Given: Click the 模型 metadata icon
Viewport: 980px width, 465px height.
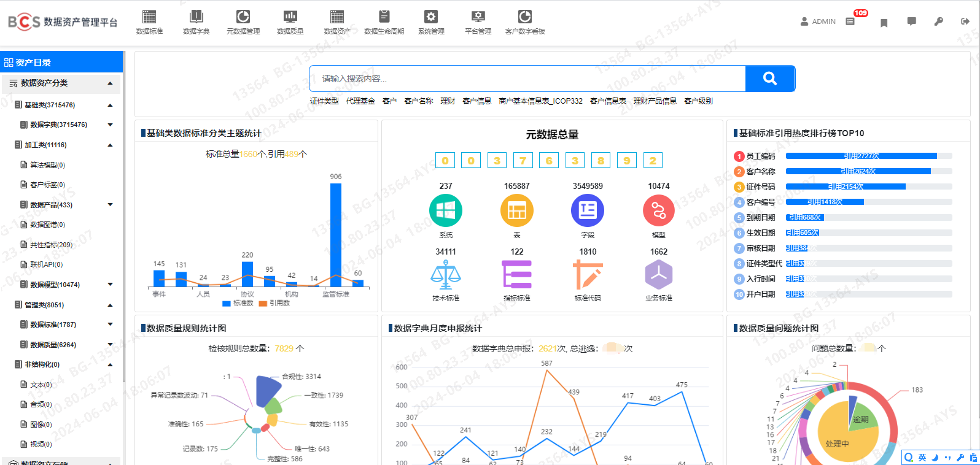Looking at the screenshot, I should [x=659, y=210].
